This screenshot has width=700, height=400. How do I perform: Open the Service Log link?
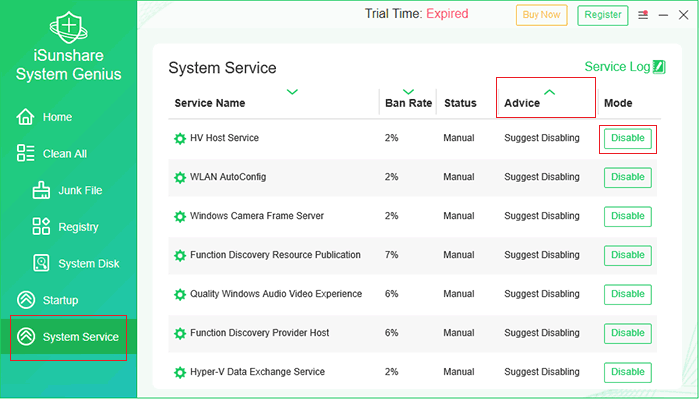617,67
